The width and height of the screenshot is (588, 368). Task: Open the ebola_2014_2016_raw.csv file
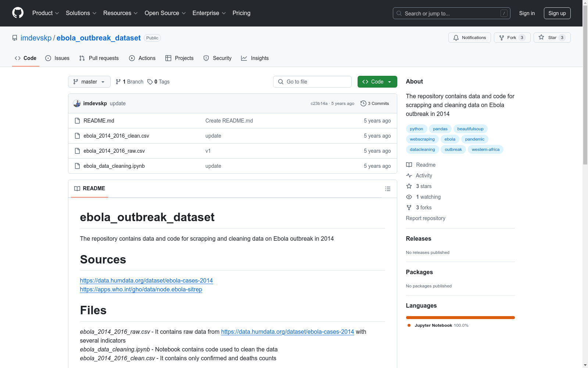tap(114, 151)
